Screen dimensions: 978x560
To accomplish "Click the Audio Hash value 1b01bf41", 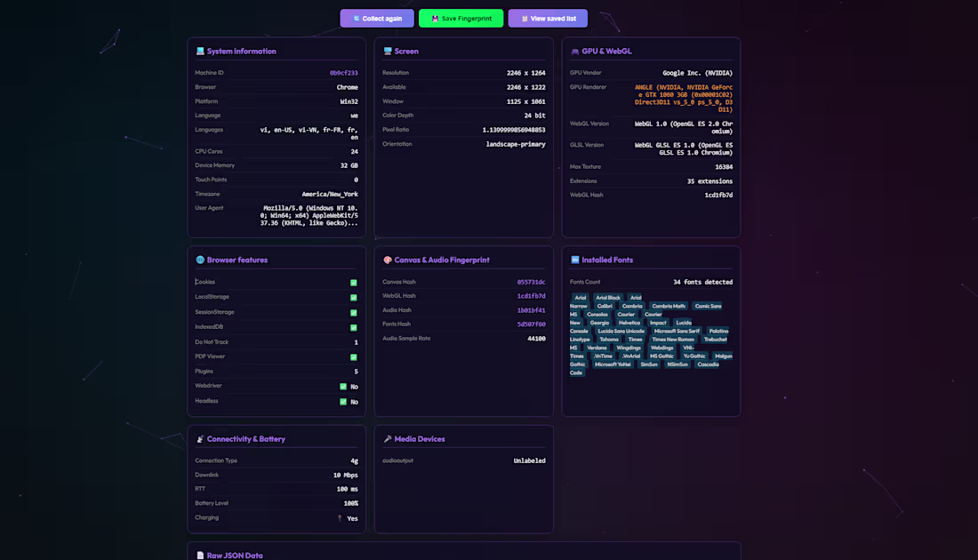I will pos(532,310).
